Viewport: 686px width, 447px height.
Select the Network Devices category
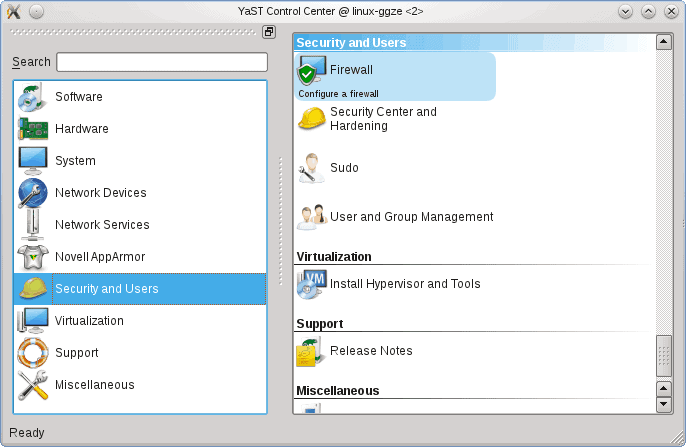pos(100,193)
